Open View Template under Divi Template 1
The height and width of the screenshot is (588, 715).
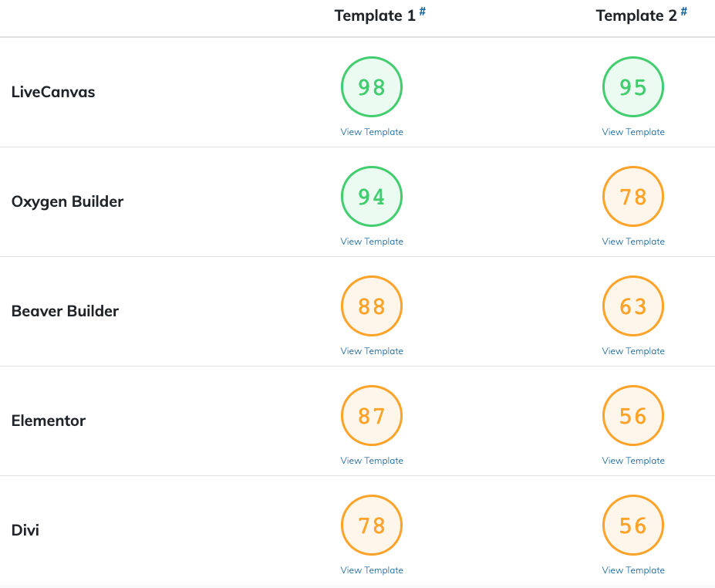[372, 569]
